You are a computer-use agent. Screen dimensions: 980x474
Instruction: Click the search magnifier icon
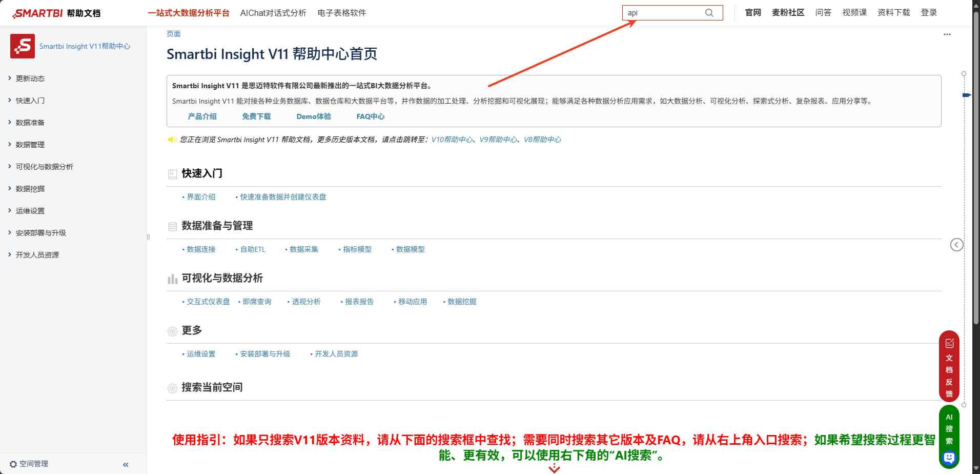pos(709,13)
